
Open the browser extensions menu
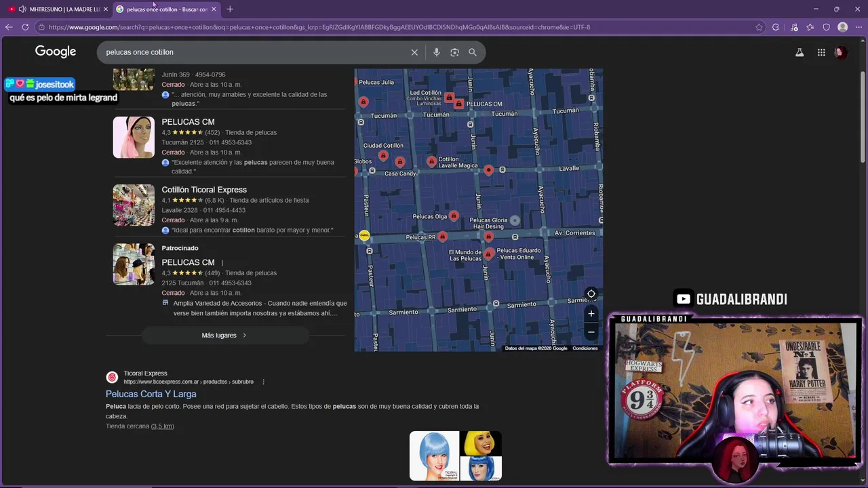(776, 27)
